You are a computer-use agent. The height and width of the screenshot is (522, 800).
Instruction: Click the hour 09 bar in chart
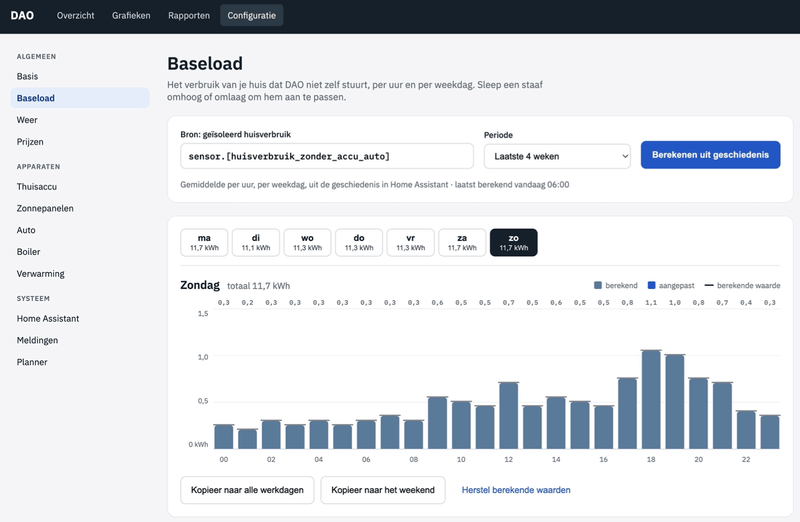click(437, 423)
